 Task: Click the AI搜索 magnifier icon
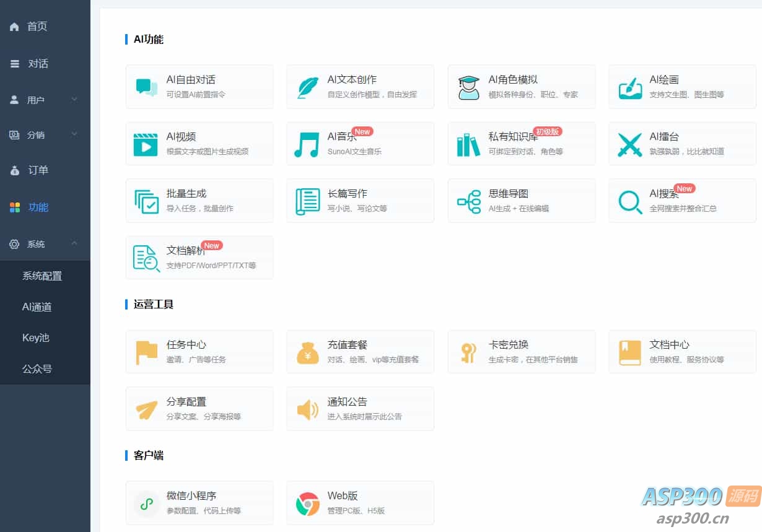pos(629,200)
